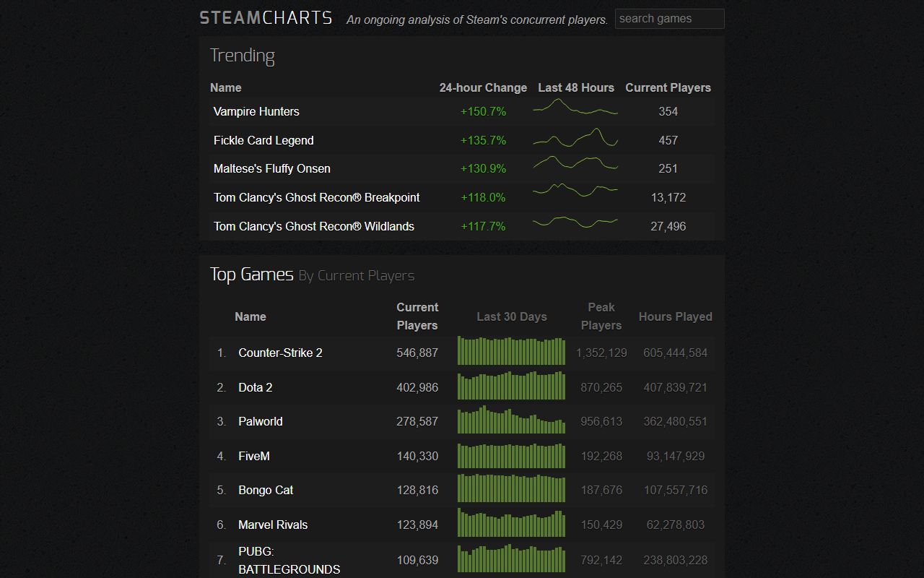The height and width of the screenshot is (578, 924).
Task: Click Dota 2 hours played 407,839,721
Action: [x=676, y=387]
